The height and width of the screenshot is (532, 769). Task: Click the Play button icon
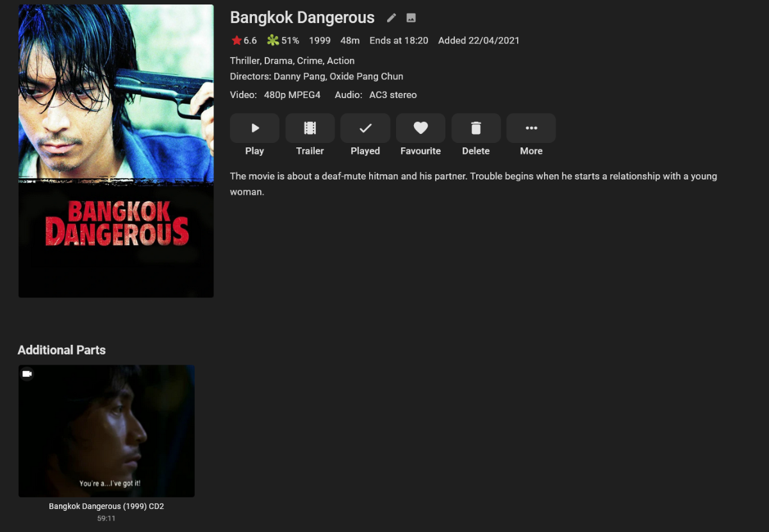[x=254, y=128]
